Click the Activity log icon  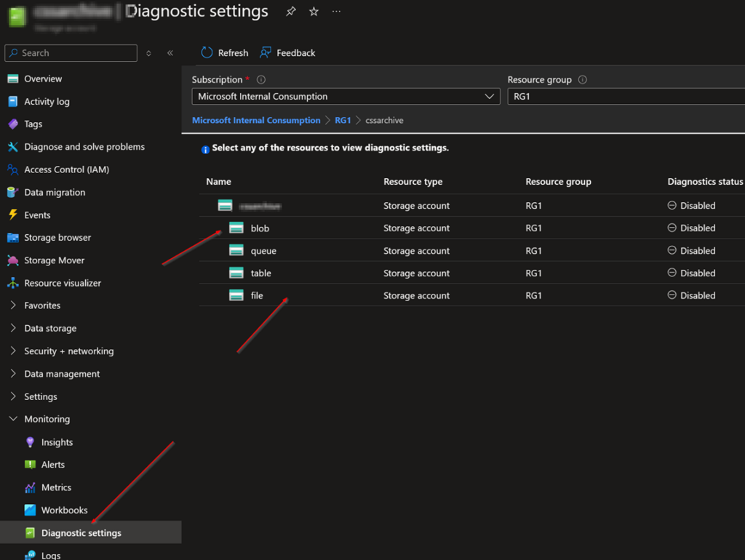tap(13, 101)
